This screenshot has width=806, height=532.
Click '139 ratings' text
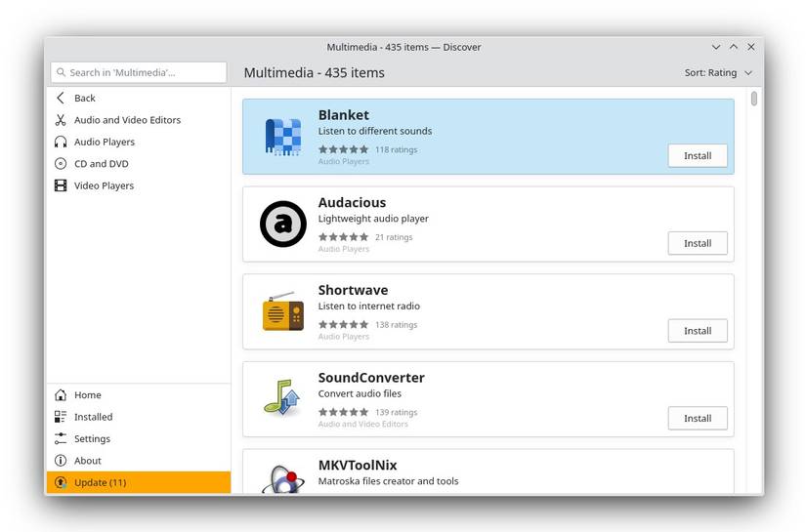coord(396,412)
